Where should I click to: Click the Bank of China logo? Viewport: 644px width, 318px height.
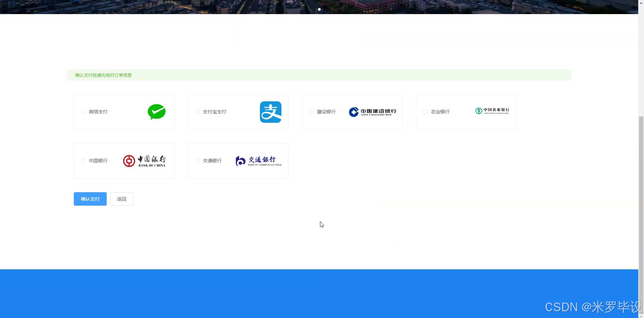[144, 161]
